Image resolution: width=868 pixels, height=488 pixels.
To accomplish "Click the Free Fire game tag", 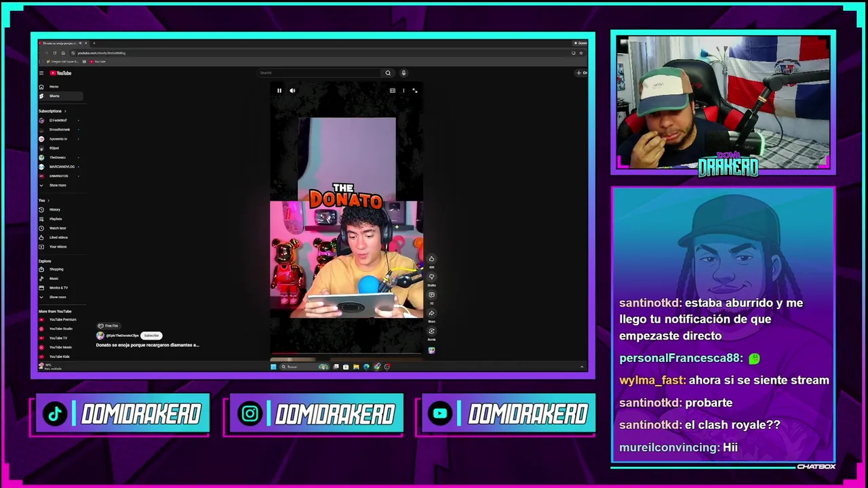I will [x=108, y=326].
